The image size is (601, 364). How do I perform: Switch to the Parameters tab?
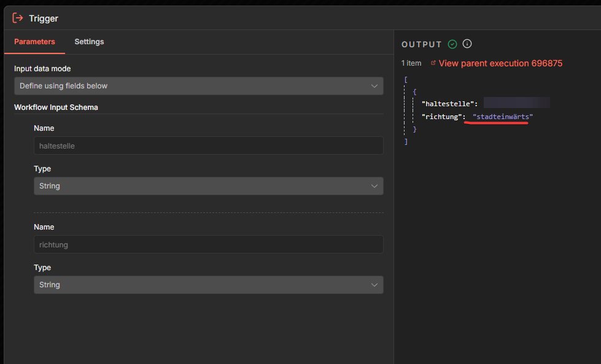point(34,42)
